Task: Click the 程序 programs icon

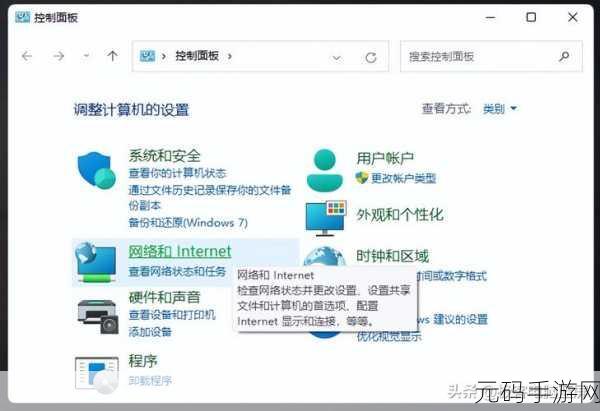Action: [97, 375]
